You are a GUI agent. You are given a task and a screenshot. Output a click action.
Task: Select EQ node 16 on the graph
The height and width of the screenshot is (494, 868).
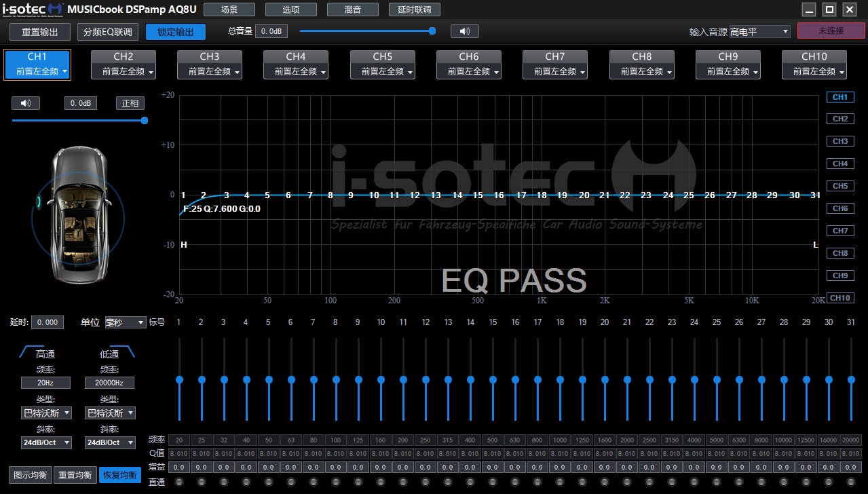click(x=499, y=195)
